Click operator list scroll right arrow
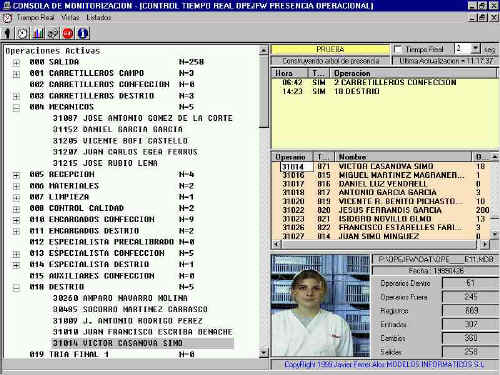500x375 pixels. [x=485, y=244]
